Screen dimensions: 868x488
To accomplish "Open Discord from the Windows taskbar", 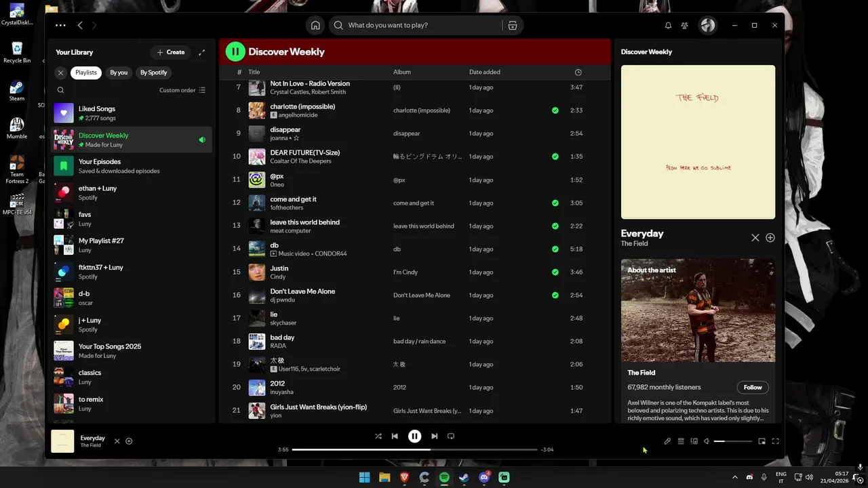I will pos(484,477).
